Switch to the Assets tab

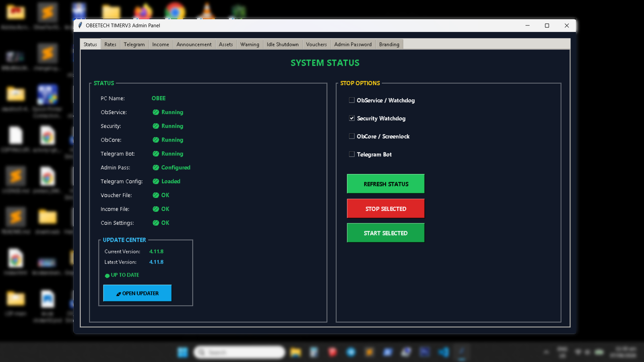(226, 44)
